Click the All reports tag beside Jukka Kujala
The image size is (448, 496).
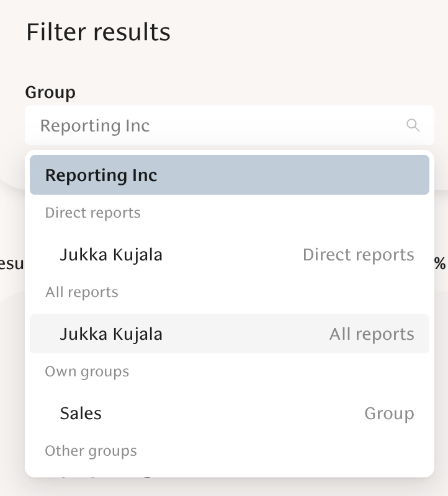coord(372,334)
